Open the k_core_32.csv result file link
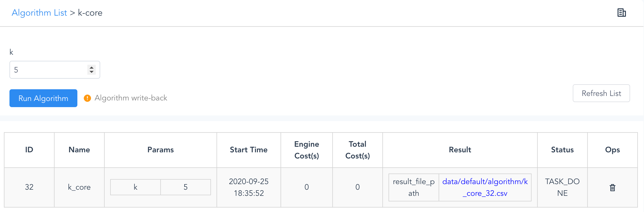The image size is (644, 212). point(485,187)
